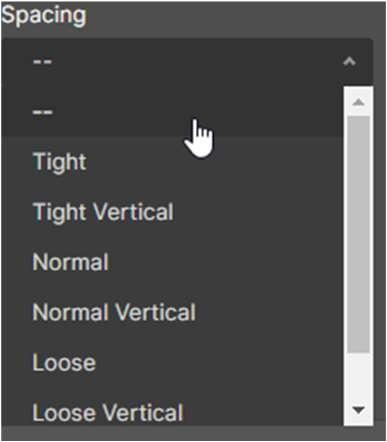Image resolution: width=387 pixels, height=442 pixels.
Task: Click the scrollbar up arrow in the list
Action: (x=358, y=102)
